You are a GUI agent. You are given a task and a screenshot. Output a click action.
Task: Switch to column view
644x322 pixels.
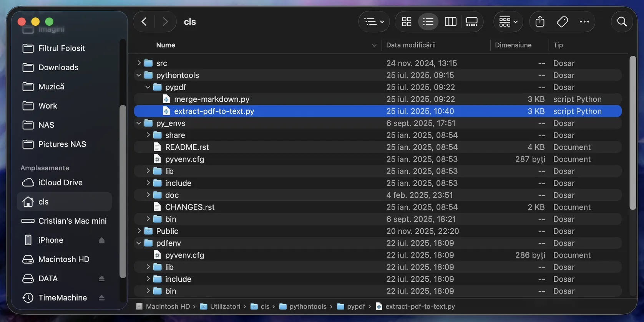point(450,22)
